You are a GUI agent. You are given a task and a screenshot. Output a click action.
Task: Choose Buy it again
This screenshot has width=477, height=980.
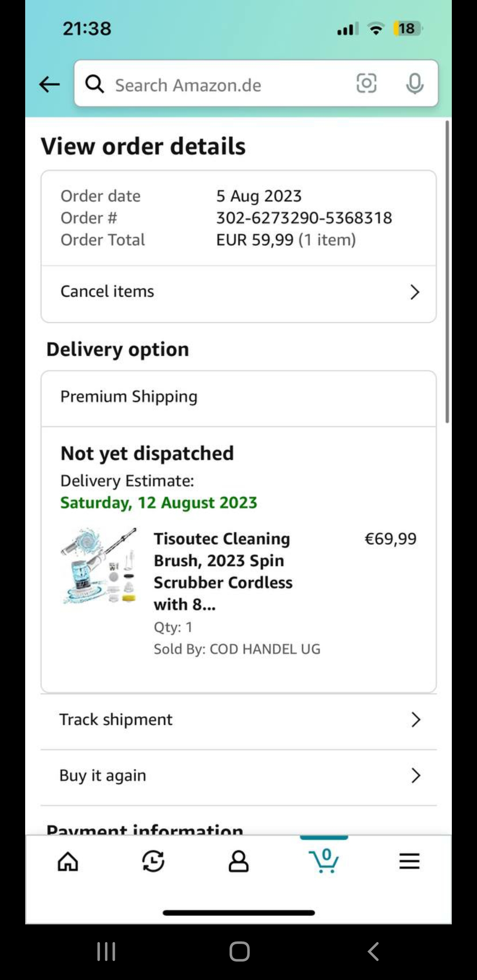coord(102,775)
